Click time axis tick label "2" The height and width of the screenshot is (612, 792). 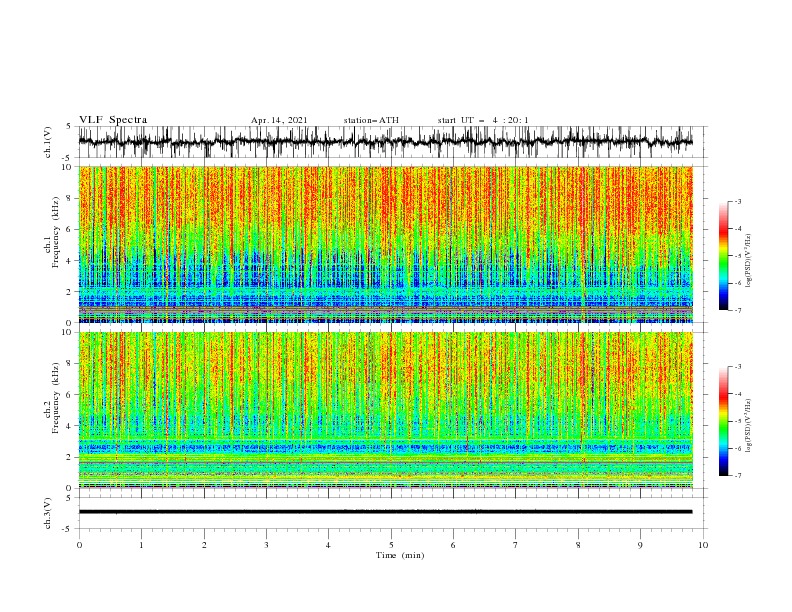coord(204,545)
